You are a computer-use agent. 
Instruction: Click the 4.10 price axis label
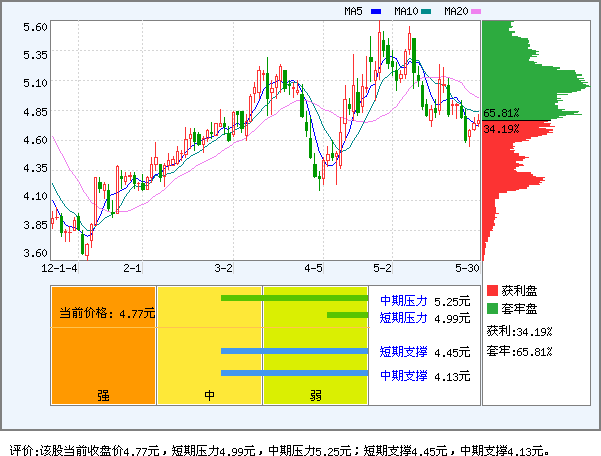(x=35, y=196)
